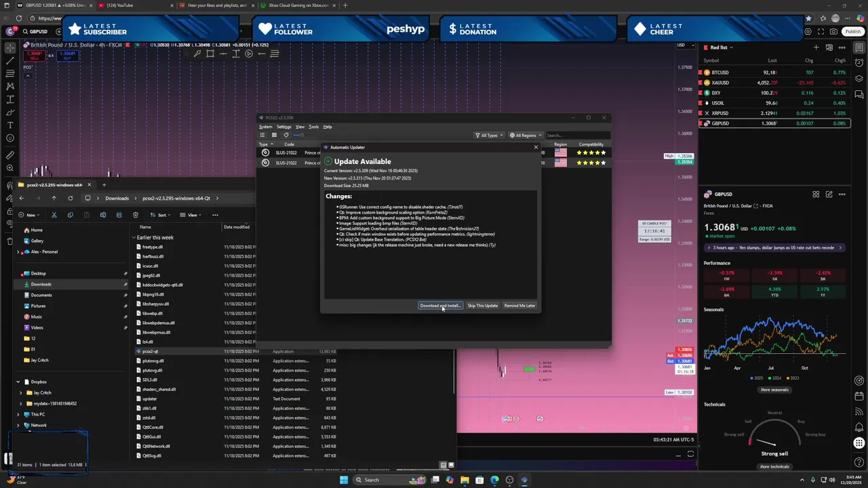
Task: Click Share icon in Explorer toolbar
Action: click(119, 215)
